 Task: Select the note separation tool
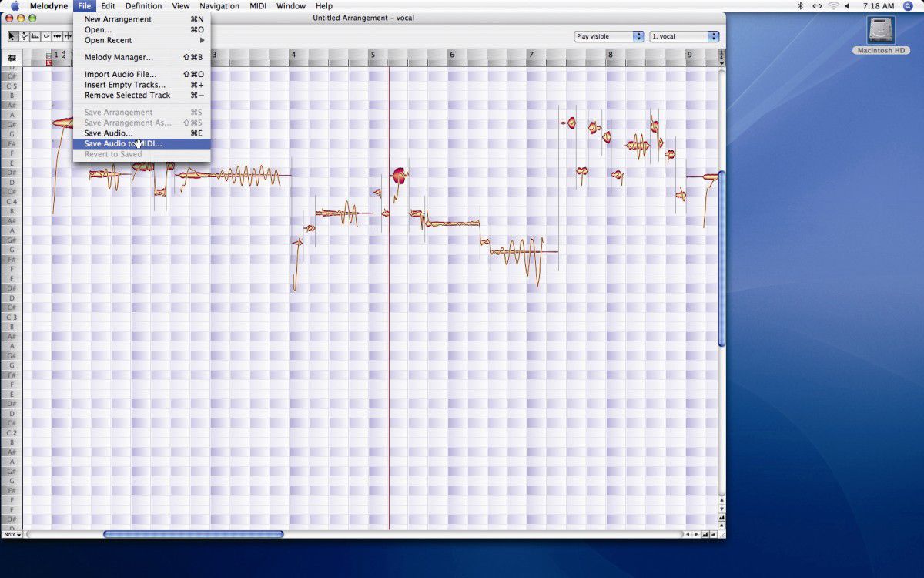(68, 36)
